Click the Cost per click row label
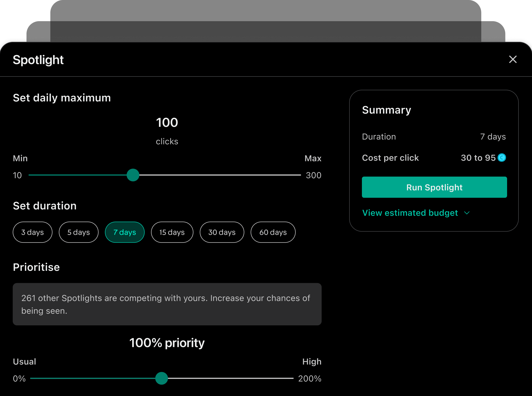532x396 pixels. (390, 158)
